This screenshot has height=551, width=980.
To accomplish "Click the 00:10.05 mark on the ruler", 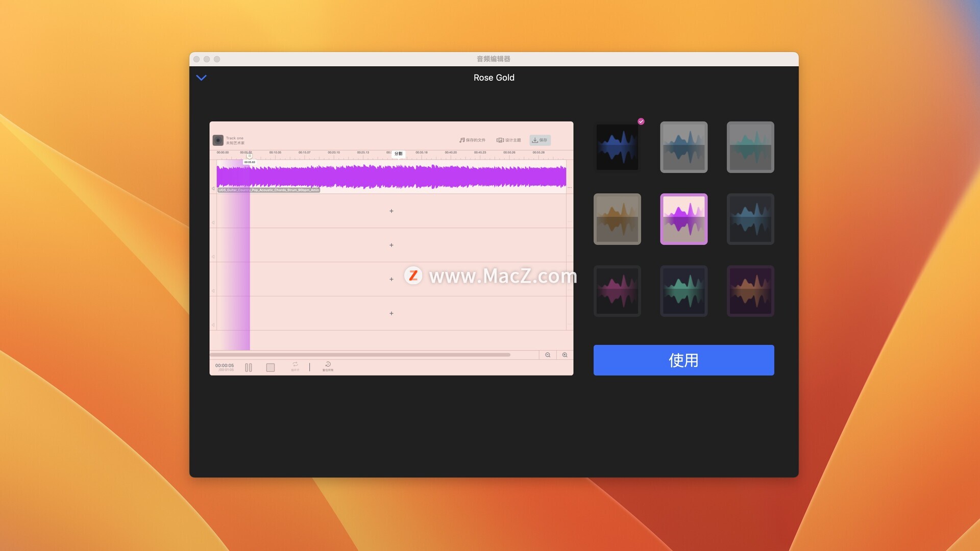I will click(x=275, y=153).
